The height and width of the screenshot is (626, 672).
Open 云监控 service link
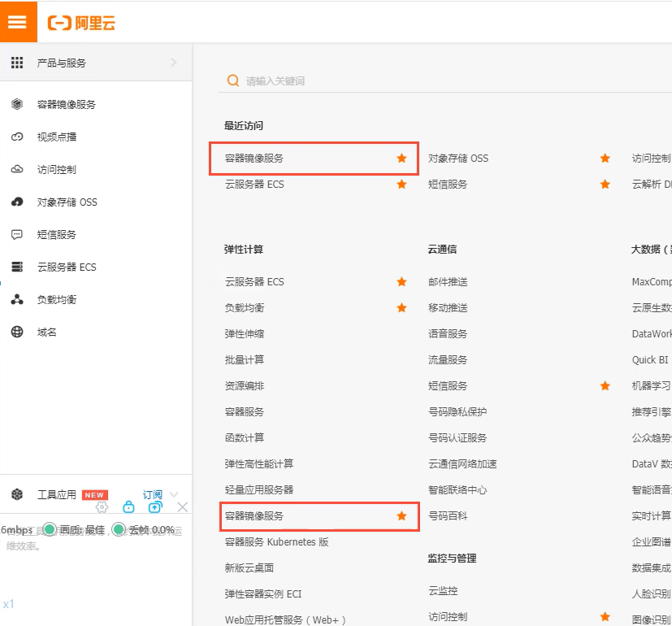(443, 591)
